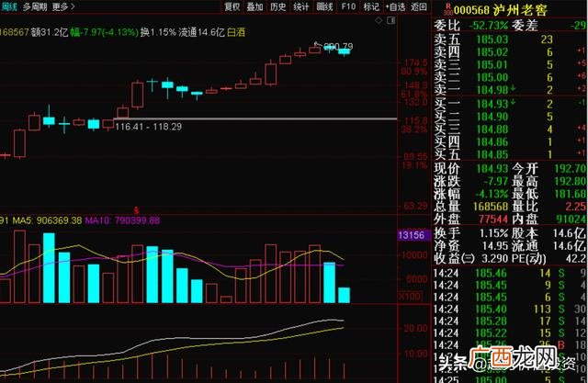Select the 卖三 price 185.01

click(492, 65)
